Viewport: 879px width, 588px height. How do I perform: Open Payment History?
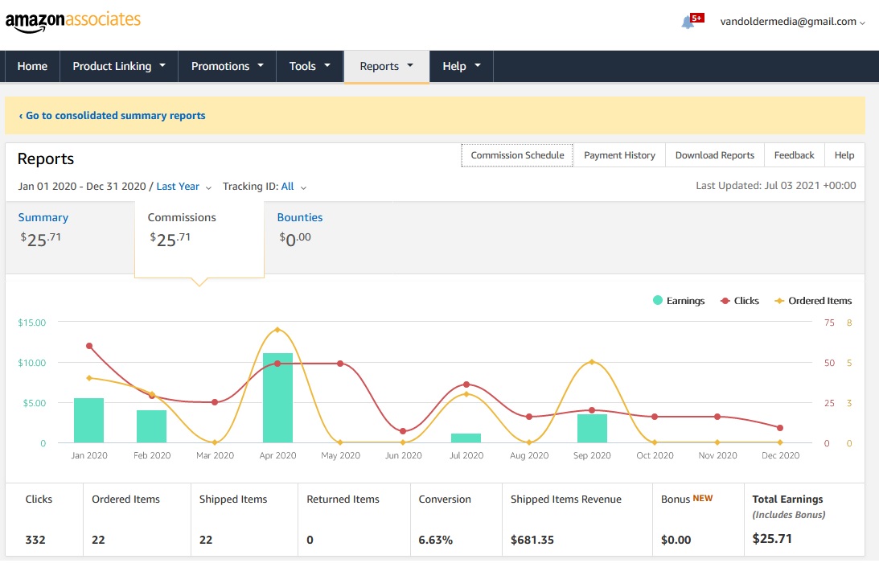619,155
